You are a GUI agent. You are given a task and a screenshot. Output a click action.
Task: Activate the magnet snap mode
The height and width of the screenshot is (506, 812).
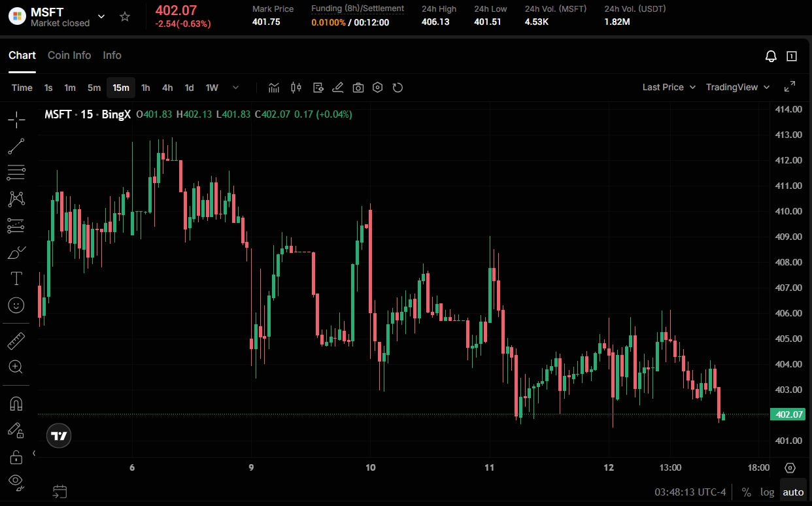(x=16, y=404)
